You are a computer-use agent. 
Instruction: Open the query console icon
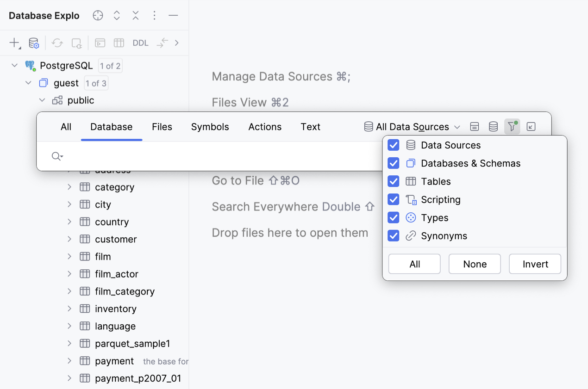click(x=100, y=43)
